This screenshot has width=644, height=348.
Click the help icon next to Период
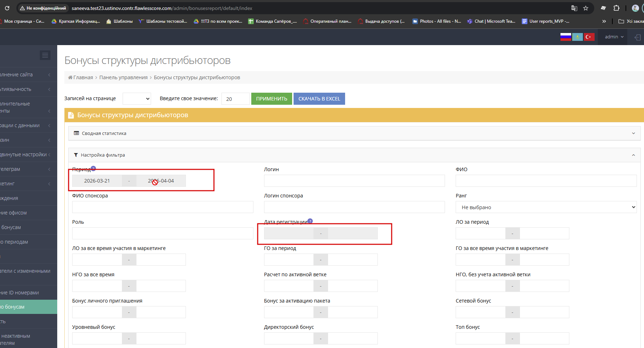(93, 168)
